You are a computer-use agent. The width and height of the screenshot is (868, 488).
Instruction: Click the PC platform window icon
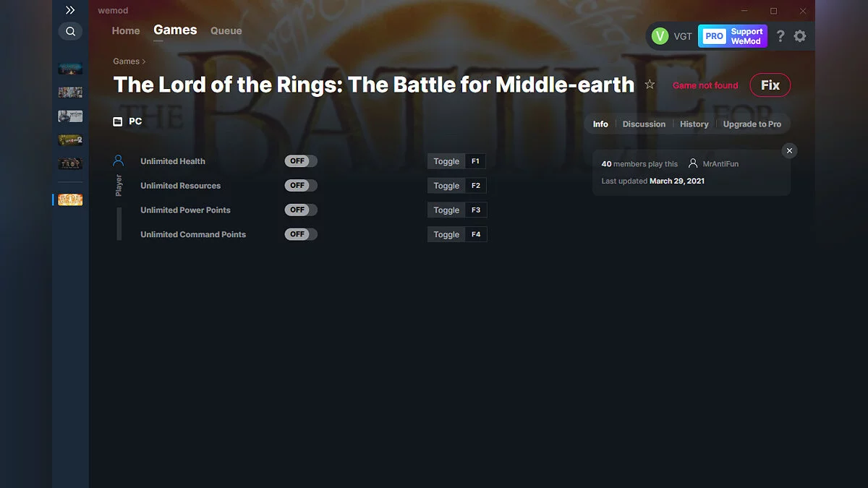tap(118, 121)
